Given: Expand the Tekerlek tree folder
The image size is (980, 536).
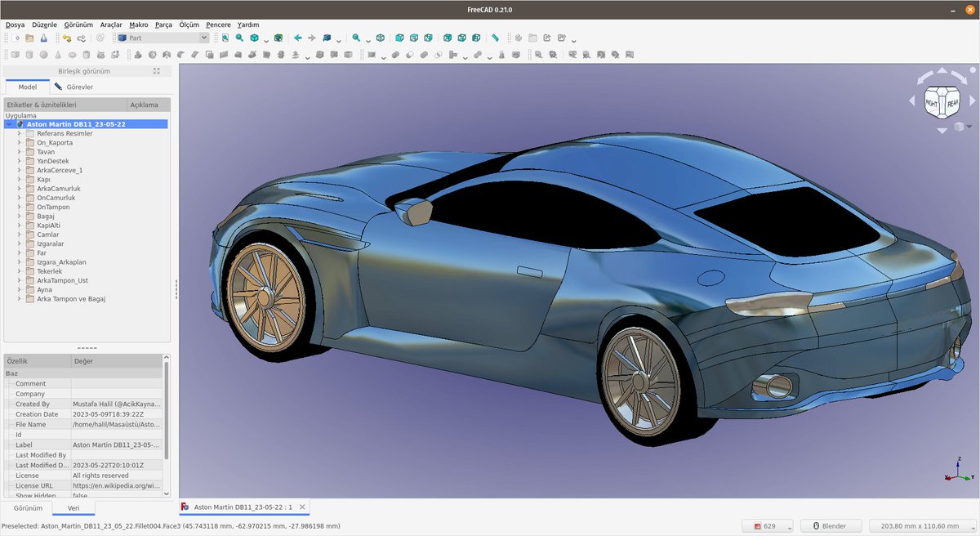Looking at the screenshot, I should [19, 271].
